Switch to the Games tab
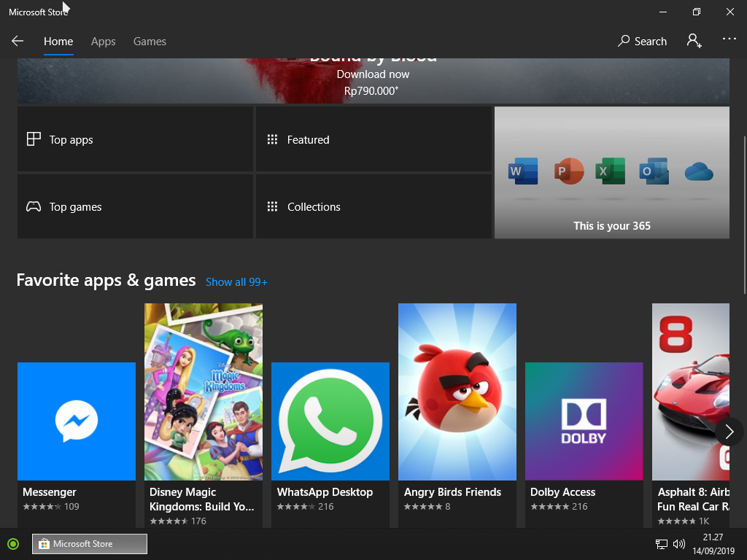 (150, 42)
